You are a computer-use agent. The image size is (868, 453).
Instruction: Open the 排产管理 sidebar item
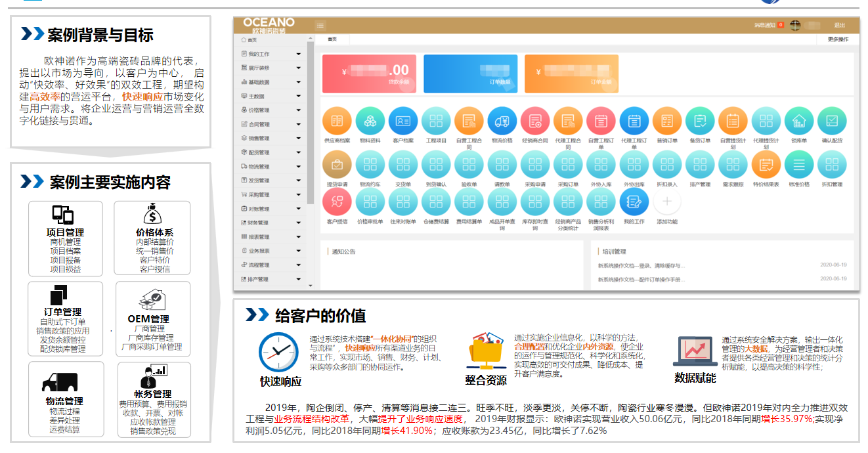[270, 279]
